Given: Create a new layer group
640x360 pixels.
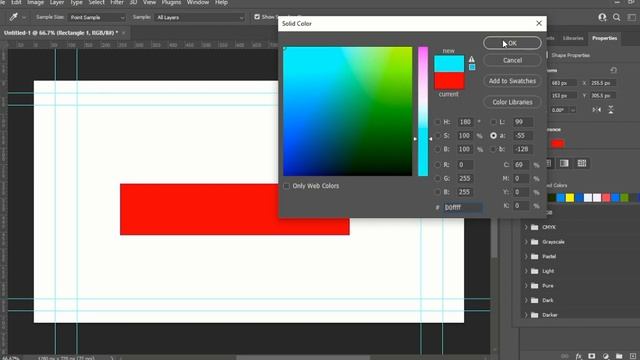Looking at the screenshot, I should click(x=619, y=356).
